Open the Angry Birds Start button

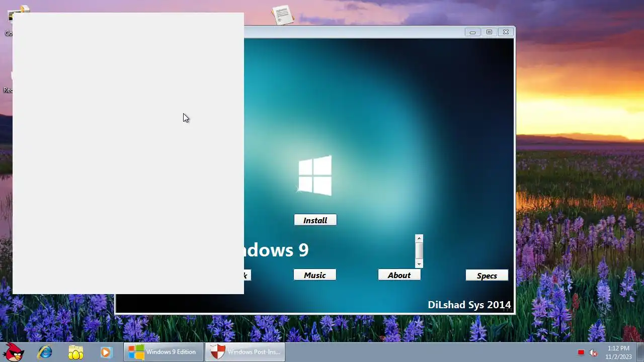(x=13, y=352)
